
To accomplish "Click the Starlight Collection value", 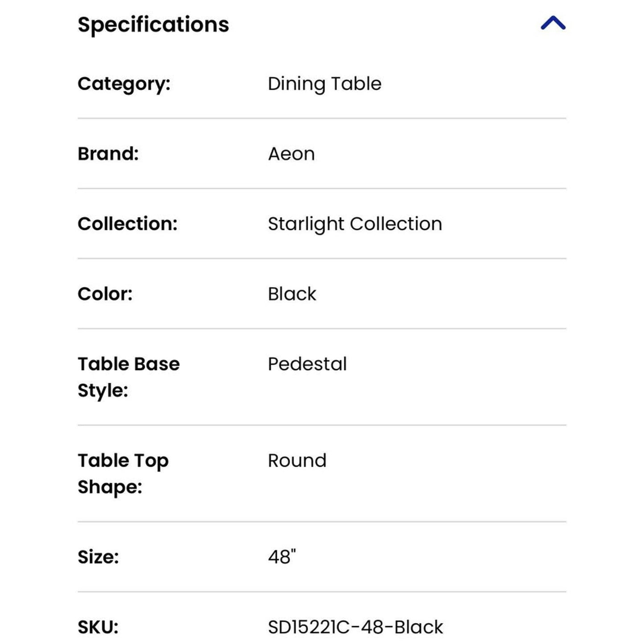I will pyautogui.click(x=355, y=224).
